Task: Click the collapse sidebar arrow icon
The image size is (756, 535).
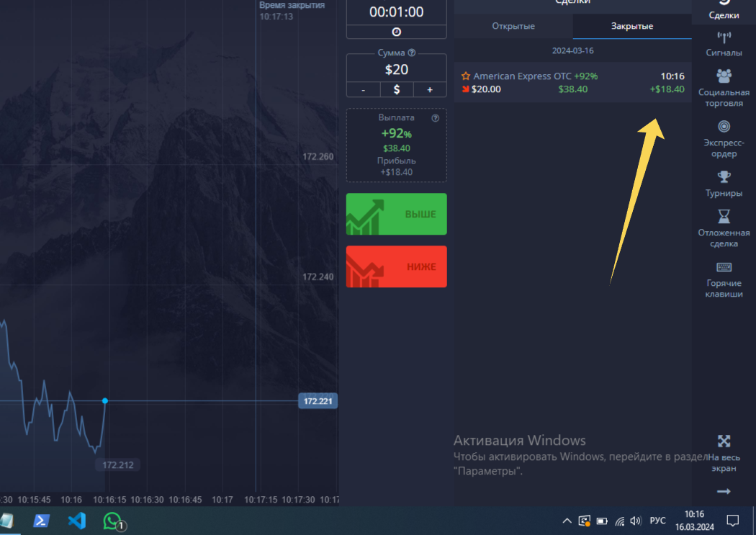Action: point(724,491)
